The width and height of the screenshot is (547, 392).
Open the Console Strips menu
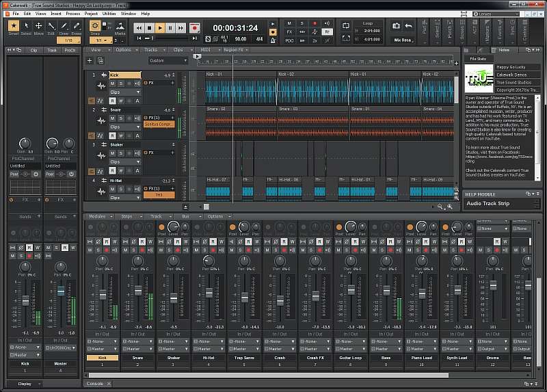[x=129, y=216]
